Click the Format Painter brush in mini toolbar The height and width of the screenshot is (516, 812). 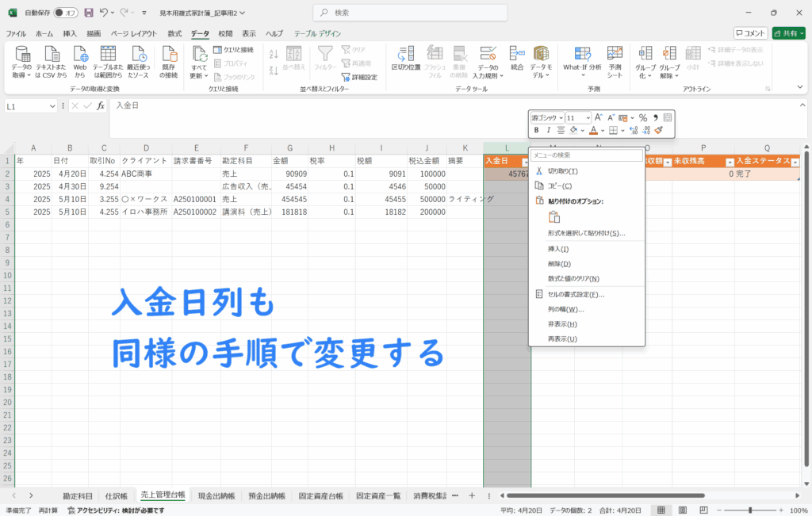tap(658, 130)
